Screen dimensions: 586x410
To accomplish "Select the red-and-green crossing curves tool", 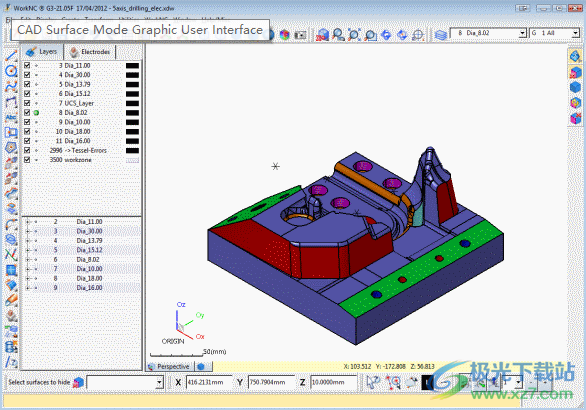I will coord(11,254).
